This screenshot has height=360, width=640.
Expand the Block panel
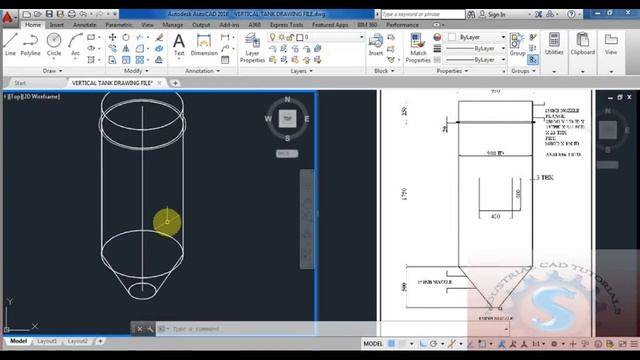[384, 71]
